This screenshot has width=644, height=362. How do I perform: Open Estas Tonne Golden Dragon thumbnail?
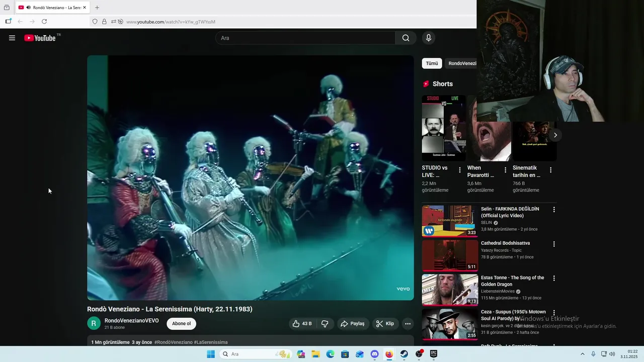[x=450, y=290]
